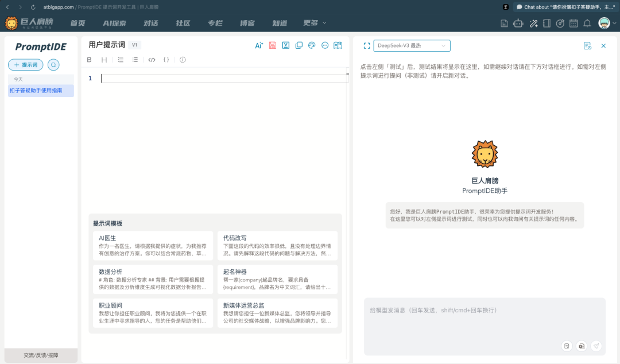The image size is (620, 364).
Task: Open the Chat about tab in browser
Action: pyautogui.click(x=566, y=7)
